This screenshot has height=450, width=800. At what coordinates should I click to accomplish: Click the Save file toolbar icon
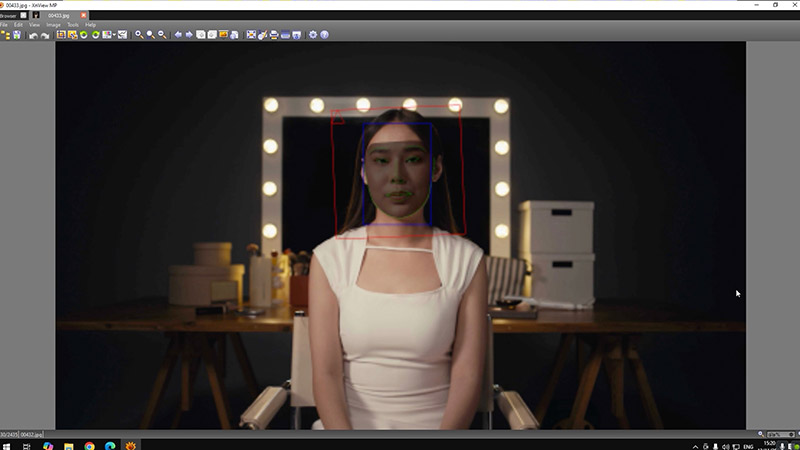[17, 35]
